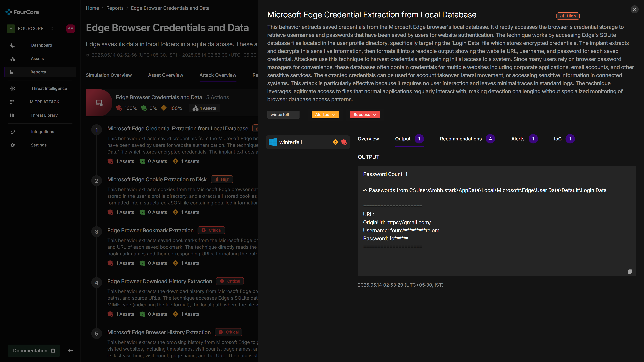Click the AA user avatar

tap(70, 28)
